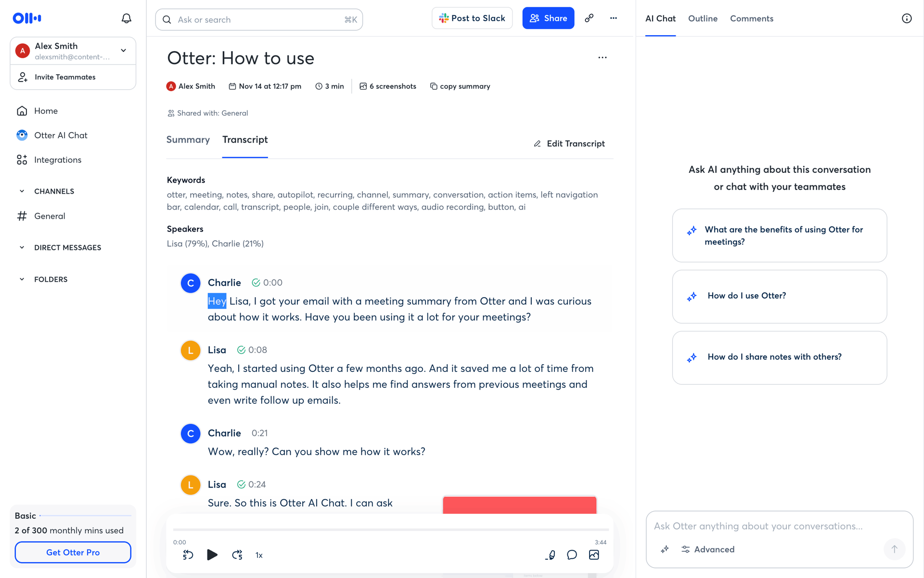Open Advanced chat settings
The width and height of the screenshot is (924, 578).
708,549
